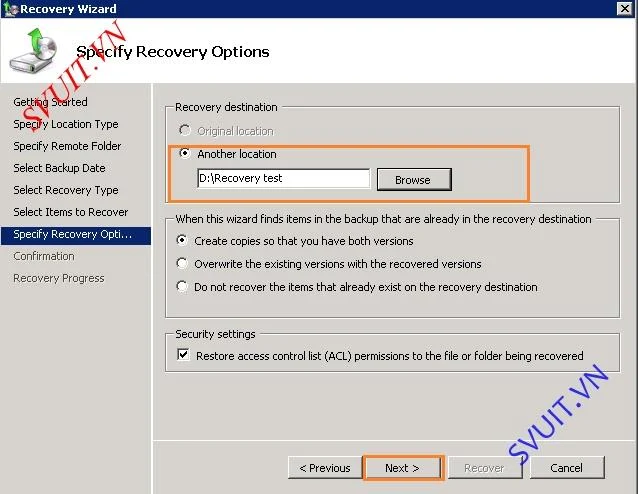This screenshot has width=638, height=494.
Task: Go to the Select Items to Recover step
Action: (71, 212)
